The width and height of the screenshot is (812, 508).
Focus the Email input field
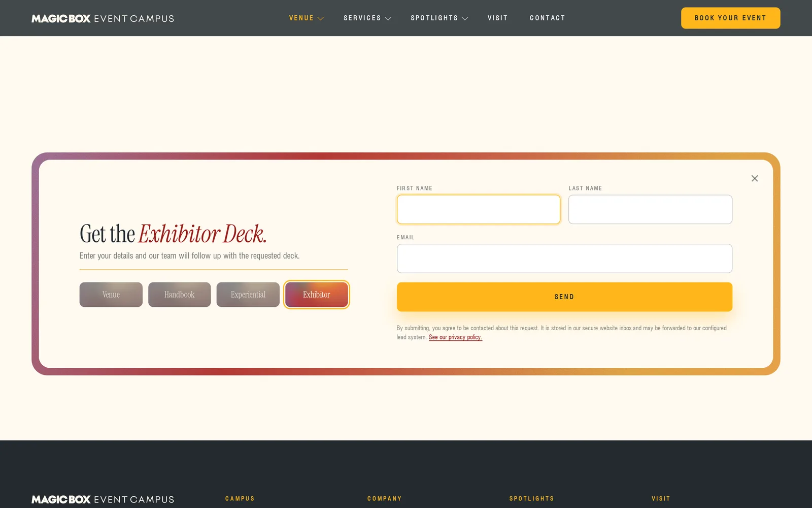(x=564, y=259)
